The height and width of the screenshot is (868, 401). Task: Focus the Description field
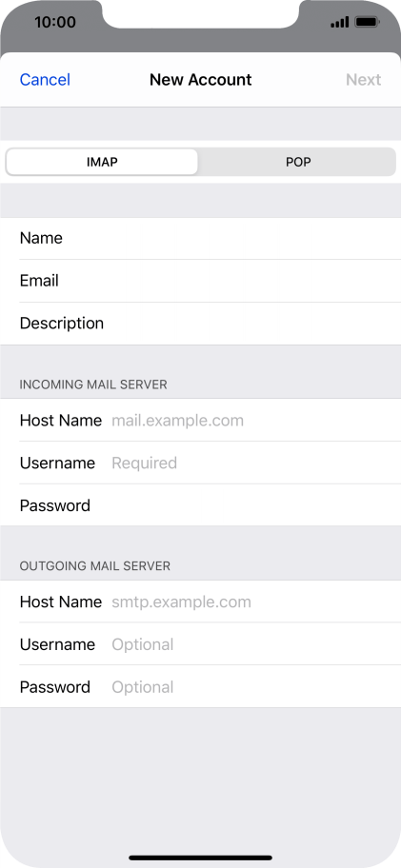coord(200,324)
